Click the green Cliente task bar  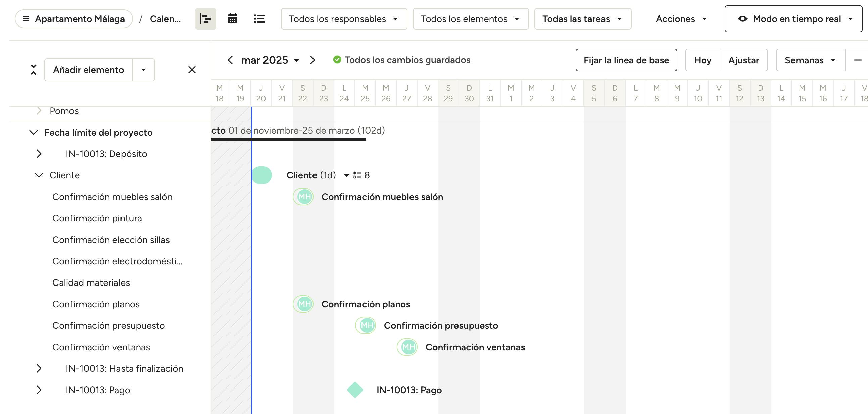coord(262,175)
